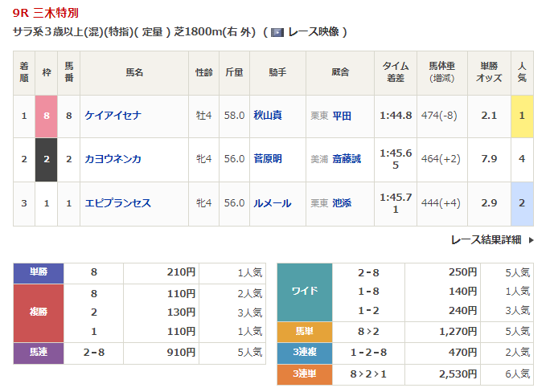Open trainer 池添 page
The width and height of the screenshot is (550, 392).
click(343, 203)
